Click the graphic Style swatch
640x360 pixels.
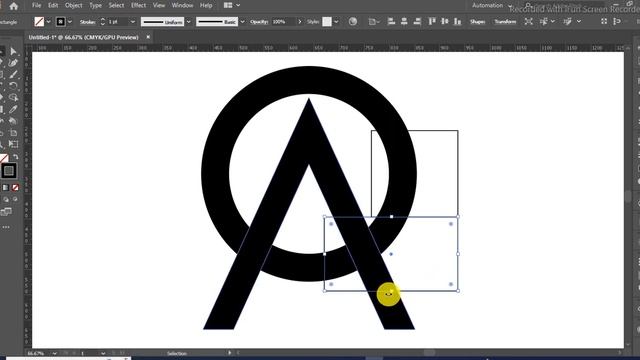point(327,22)
